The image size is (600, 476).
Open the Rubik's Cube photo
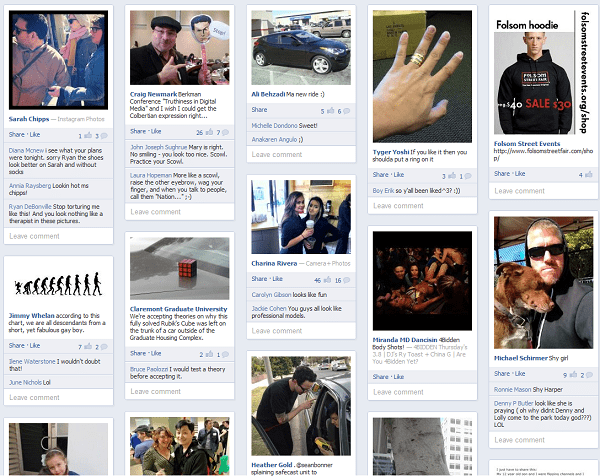point(179,268)
